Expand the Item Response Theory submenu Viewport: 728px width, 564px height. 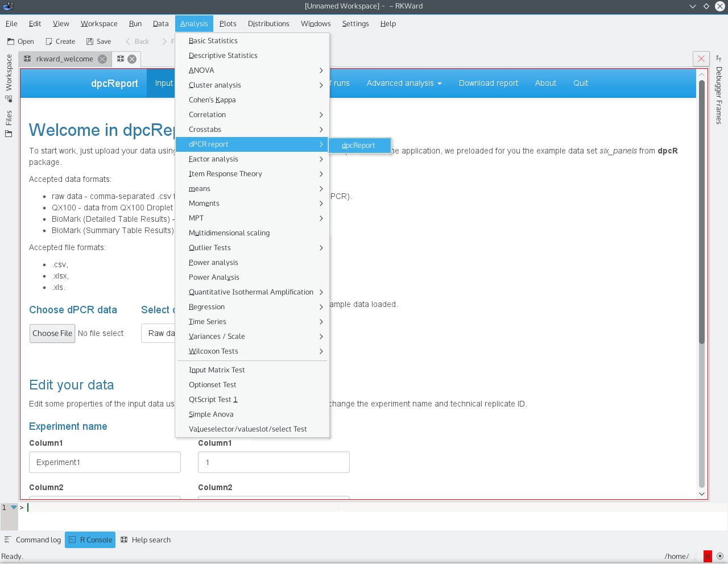tap(252, 174)
